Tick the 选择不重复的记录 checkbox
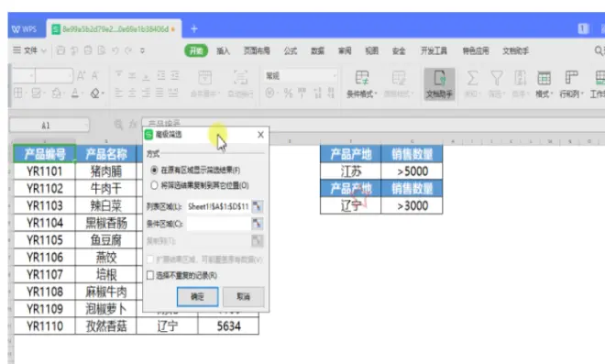Screen dimensions: 605x364 coord(150,275)
